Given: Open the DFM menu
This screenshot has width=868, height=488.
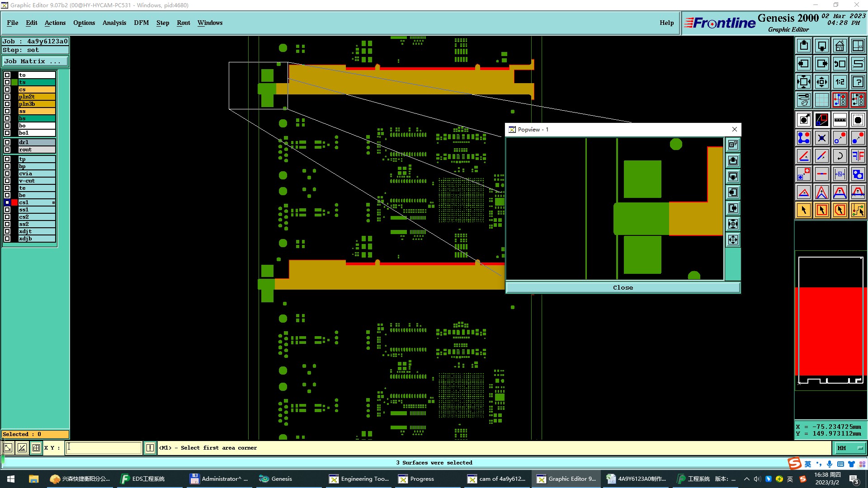Looking at the screenshot, I should [141, 23].
